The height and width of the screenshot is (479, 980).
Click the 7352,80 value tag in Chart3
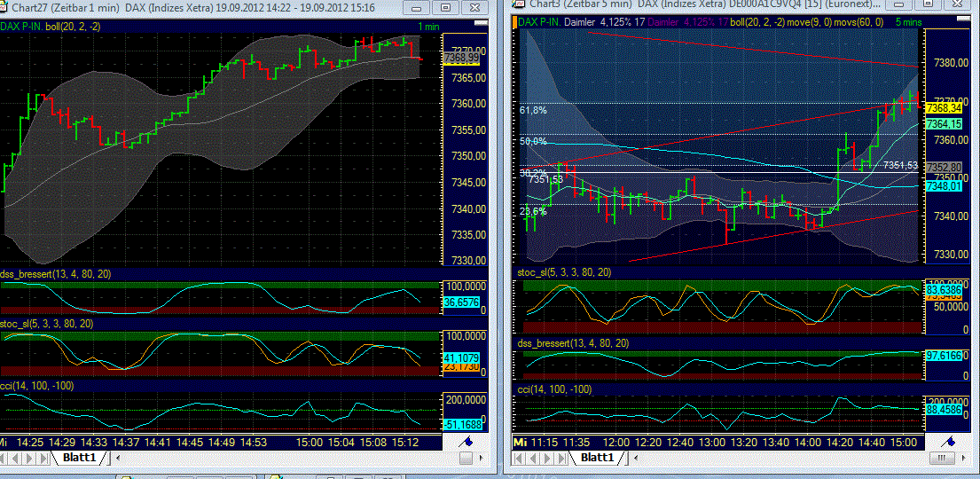(944, 168)
